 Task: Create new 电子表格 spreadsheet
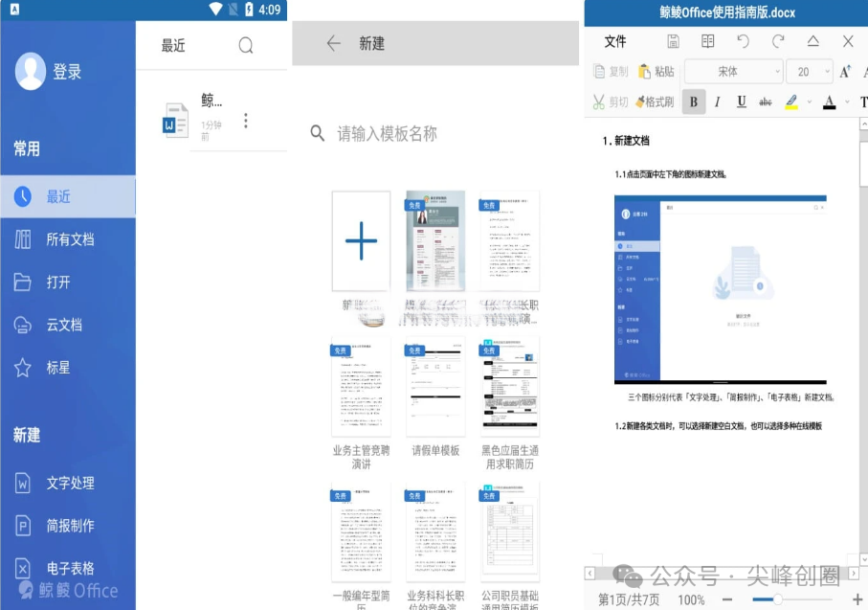click(68, 568)
